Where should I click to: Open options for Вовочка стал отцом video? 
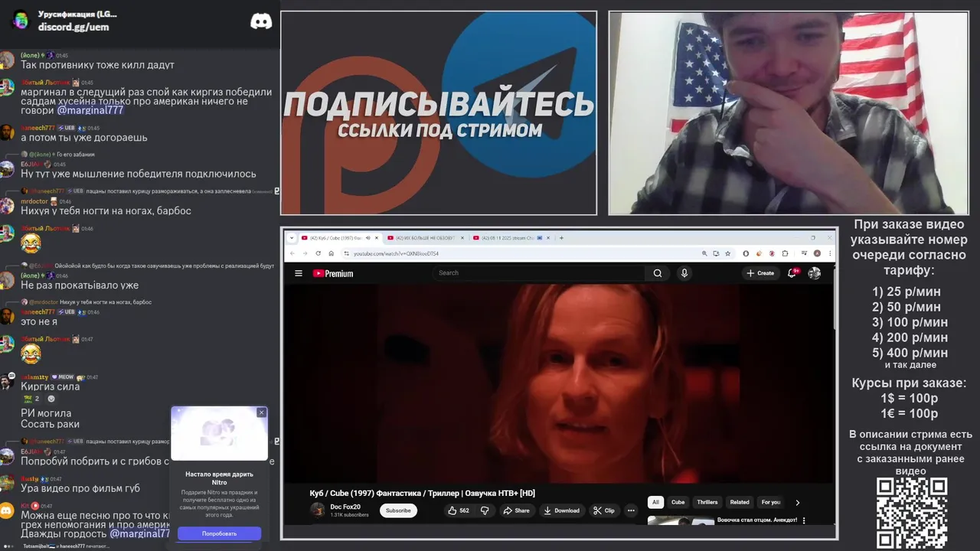click(804, 520)
